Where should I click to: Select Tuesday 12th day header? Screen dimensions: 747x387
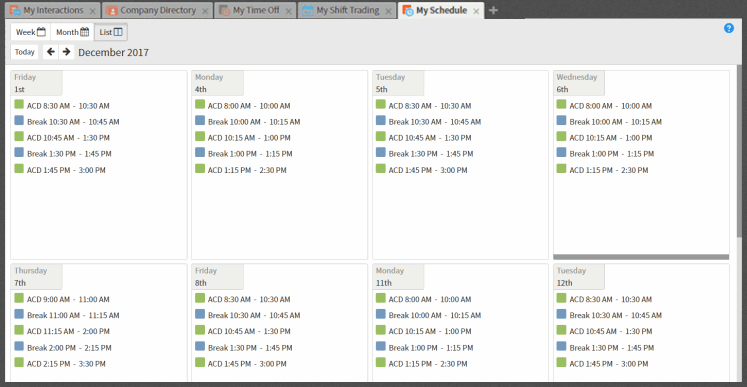point(579,276)
